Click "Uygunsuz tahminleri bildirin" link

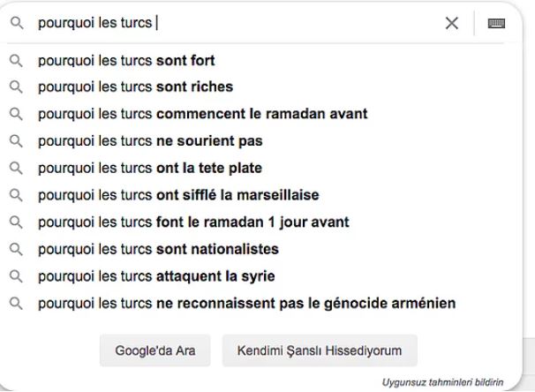point(441,382)
